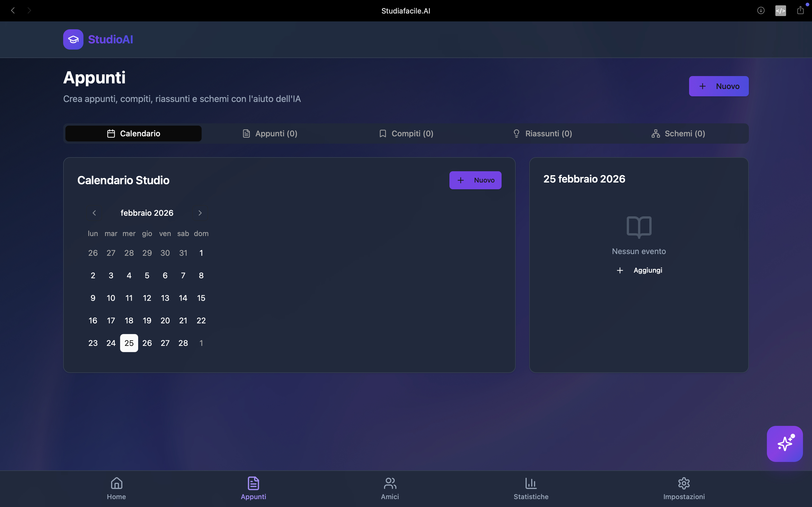Advance the calendar to marzo 2026
The height and width of the screenshot is (507, 812).
coord(200,213)
